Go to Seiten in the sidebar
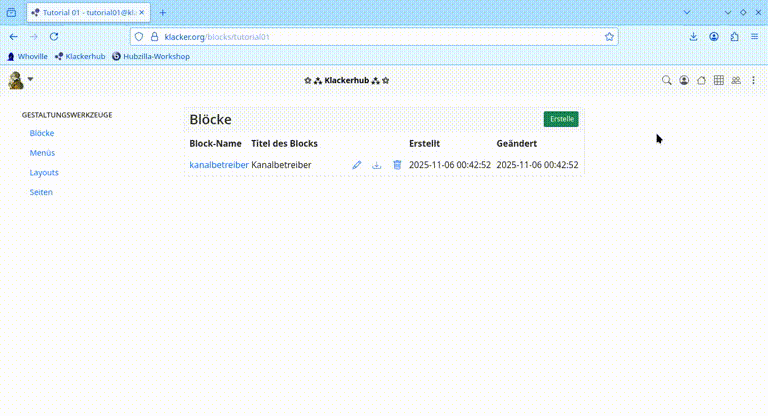768x416 pixels. coord(41,192)
